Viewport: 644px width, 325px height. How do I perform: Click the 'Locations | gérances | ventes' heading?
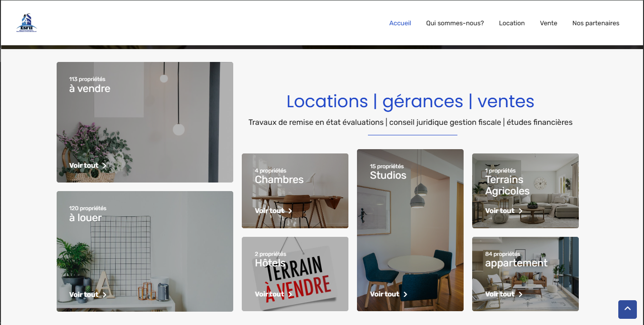[410, 102]
